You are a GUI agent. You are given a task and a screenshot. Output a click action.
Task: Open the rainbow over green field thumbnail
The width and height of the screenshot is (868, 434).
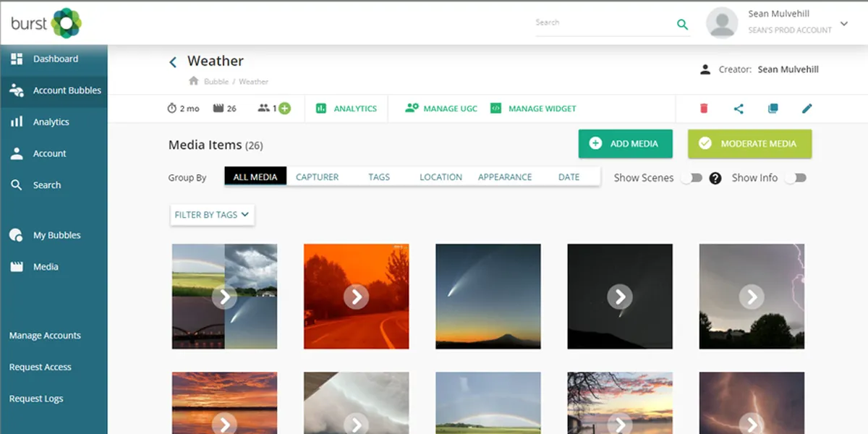tap(488, 403)
